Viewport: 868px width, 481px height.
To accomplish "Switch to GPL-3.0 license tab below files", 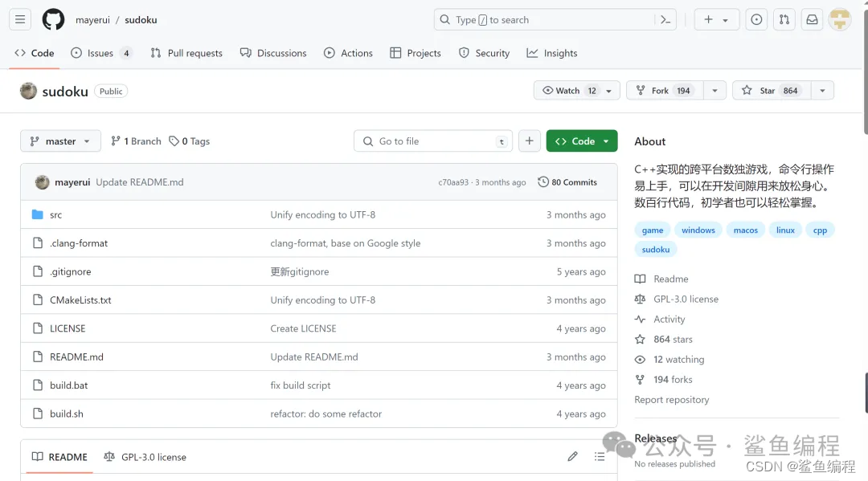I will tap(145, 457).
